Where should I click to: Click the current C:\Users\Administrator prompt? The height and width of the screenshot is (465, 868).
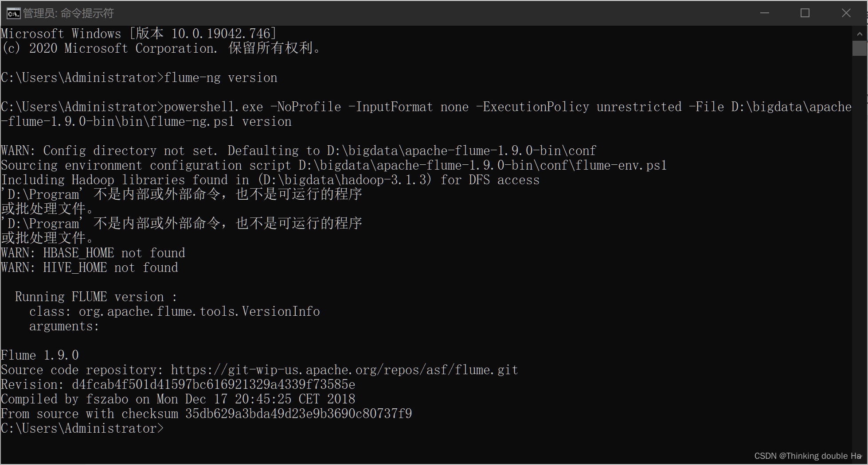[x=82, y=428]
